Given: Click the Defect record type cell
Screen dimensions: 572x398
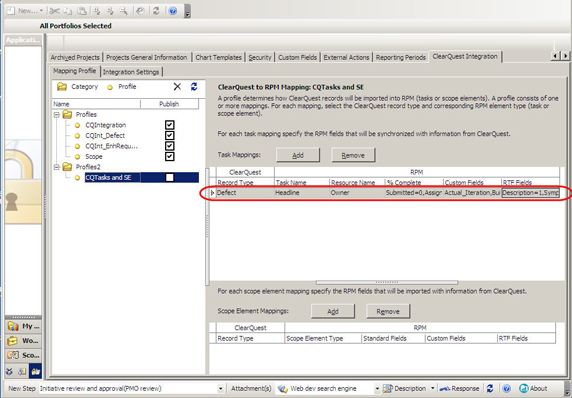Looking at the screenshot, I should [x=245, y=193].
